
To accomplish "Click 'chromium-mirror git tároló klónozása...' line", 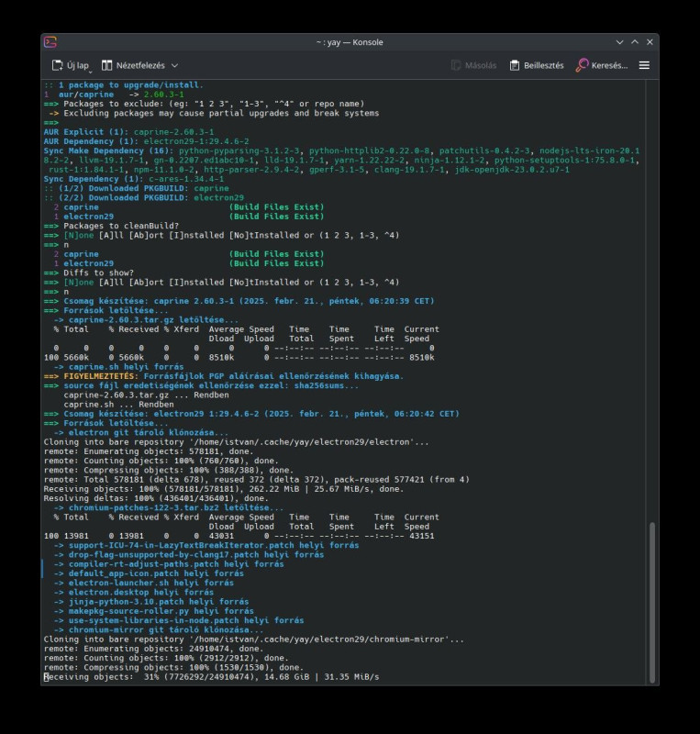I will 159,630.
